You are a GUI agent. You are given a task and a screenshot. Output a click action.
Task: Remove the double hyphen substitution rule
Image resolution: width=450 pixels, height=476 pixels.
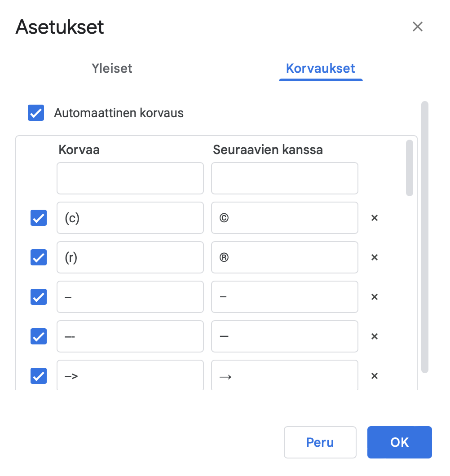[x=375, y=297]
